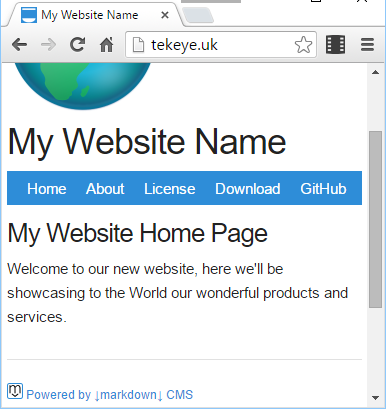Click the scrollbar up arrow

point(375,72)
